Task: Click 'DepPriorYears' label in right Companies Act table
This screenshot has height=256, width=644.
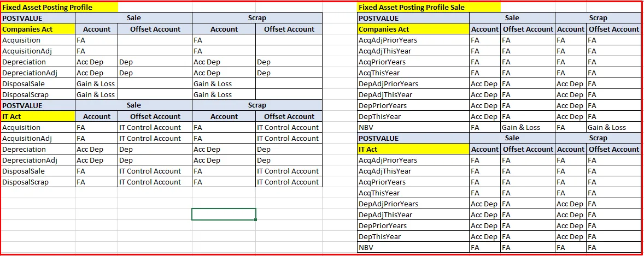Action: point(382,106)
